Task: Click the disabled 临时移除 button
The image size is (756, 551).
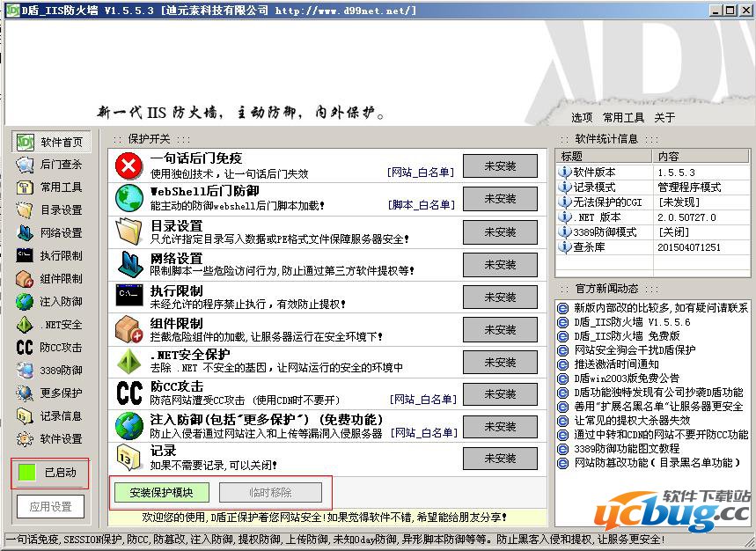Action: pyautogui.click(x=270, y=493)
